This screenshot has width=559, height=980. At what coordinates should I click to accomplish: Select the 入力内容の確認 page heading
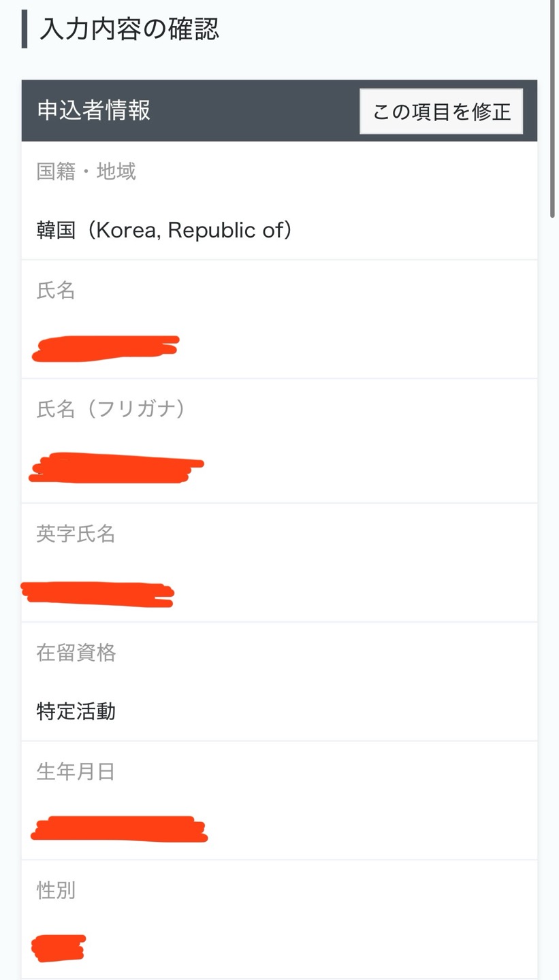coord(129,29)
